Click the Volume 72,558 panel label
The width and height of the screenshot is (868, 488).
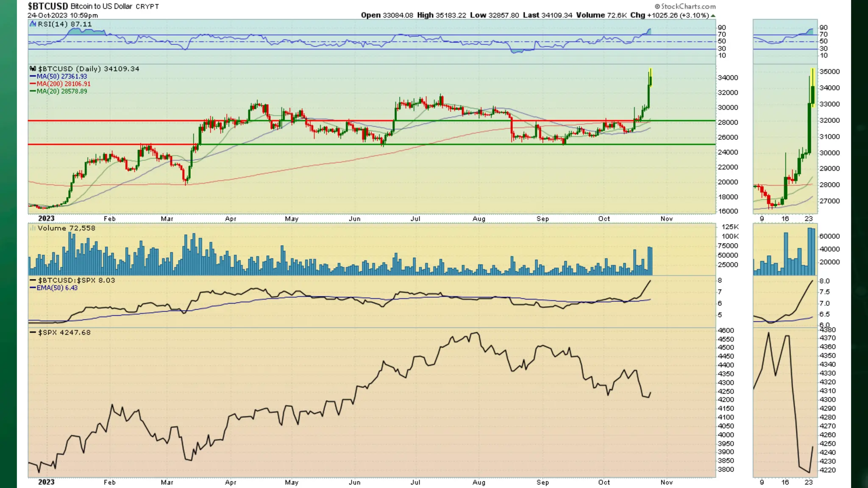tap(67, 228)
